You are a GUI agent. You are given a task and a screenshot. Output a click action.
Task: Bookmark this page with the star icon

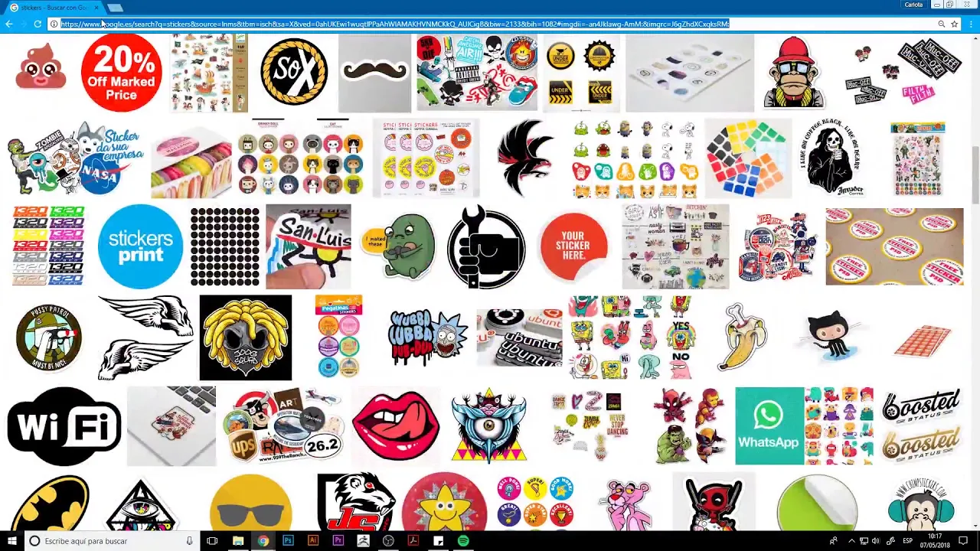point(954,24)
